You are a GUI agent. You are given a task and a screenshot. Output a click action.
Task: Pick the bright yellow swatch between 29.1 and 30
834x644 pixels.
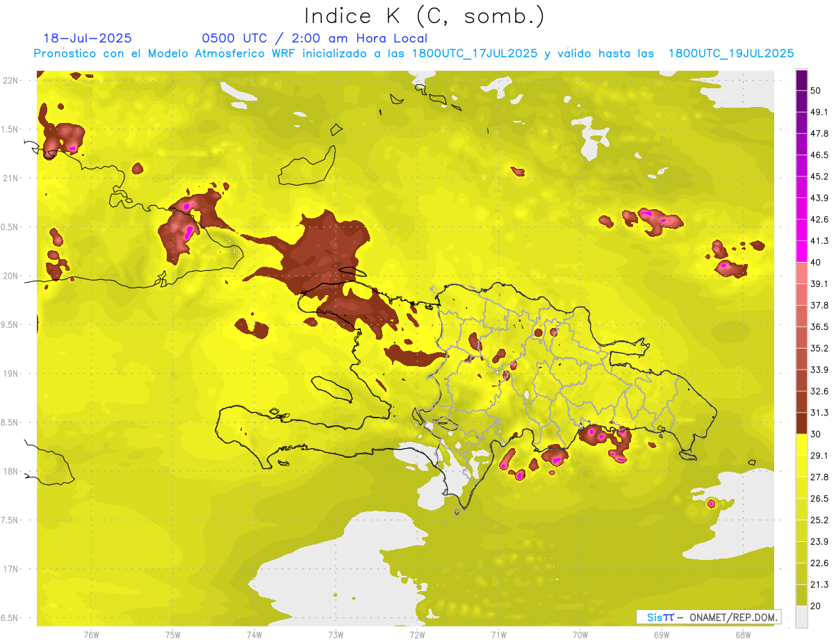[x=801, y=445]
